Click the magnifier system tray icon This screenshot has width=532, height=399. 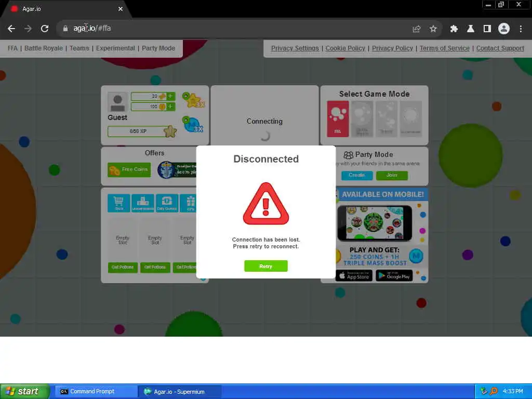tap(494, 392)
